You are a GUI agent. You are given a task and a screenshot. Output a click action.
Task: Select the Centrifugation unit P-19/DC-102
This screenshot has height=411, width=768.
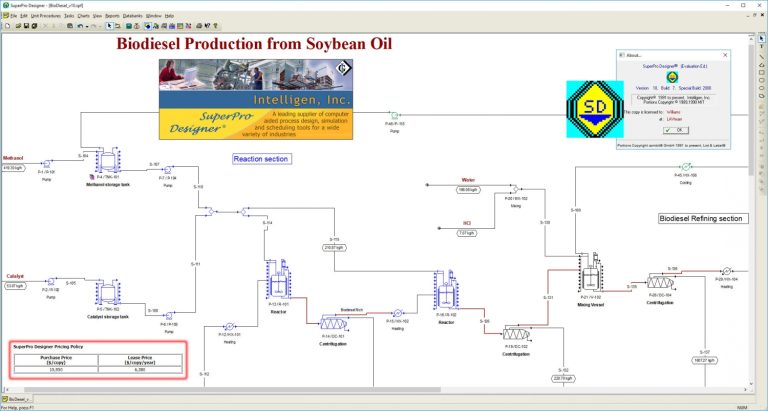pos(516,334)
